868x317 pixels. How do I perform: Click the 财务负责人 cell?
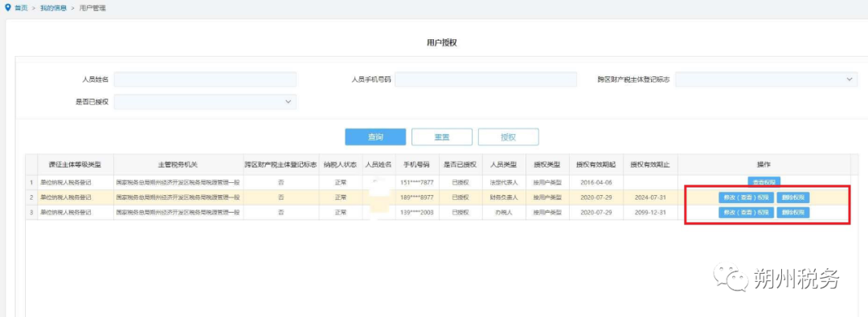[503, 197]
